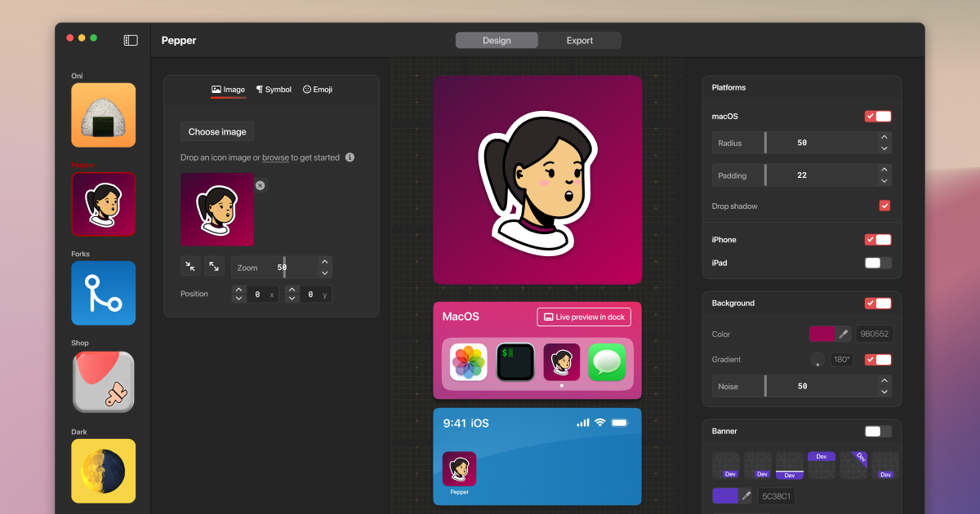Click the info icon beside the drop zone
980x514 pixels.
[x=350, y=157]
